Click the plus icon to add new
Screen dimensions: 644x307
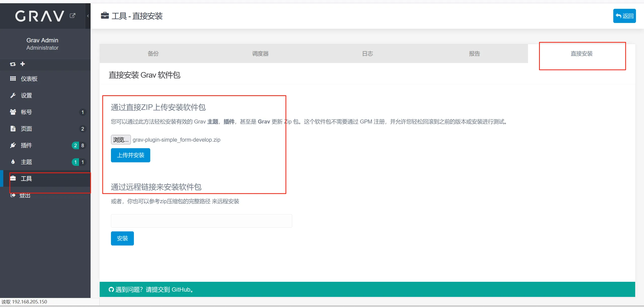click(x=23, y=64)
